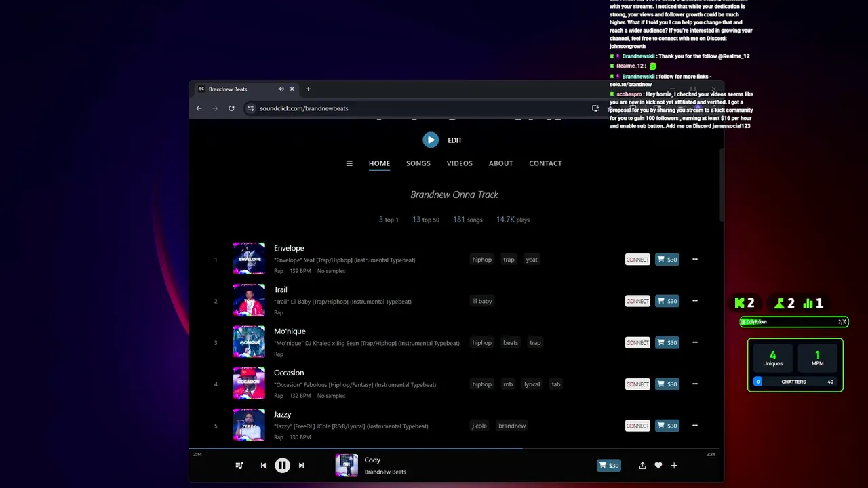Buy Trail with the $30 cart button
The height and width of the screenshot is (488, 868).
tap(667, 301)
